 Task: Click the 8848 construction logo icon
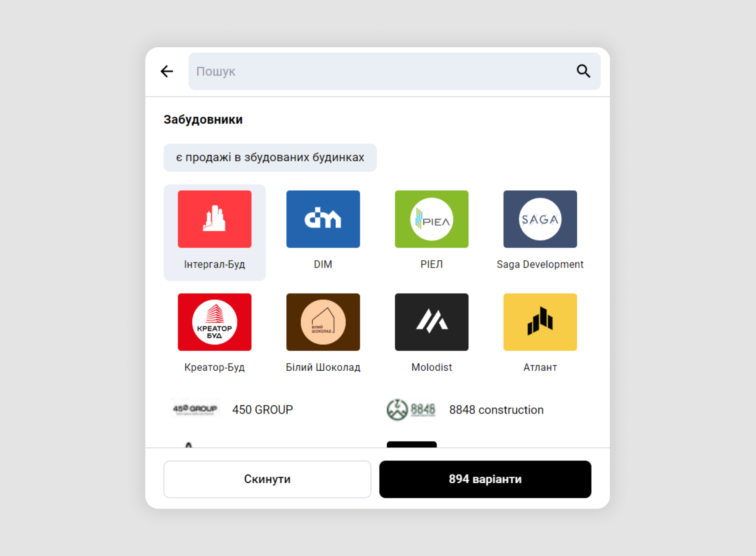click(411, 410)
